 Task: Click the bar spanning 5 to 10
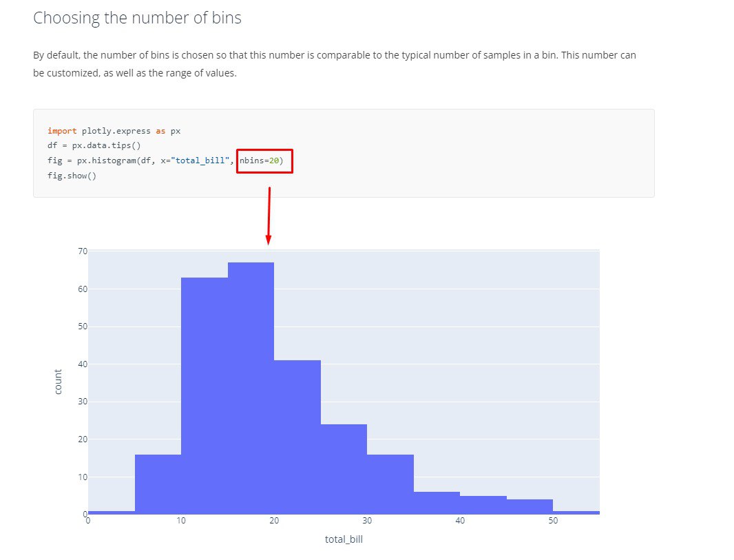pyautogui.click(x=158, y=484)
